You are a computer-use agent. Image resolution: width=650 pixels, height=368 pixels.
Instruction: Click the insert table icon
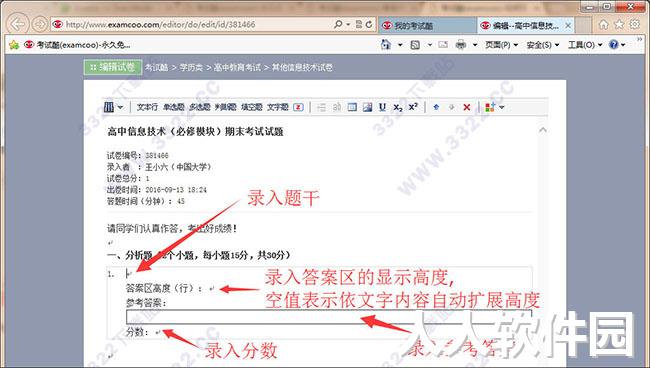pyautogui.click(x=352, y=107)
